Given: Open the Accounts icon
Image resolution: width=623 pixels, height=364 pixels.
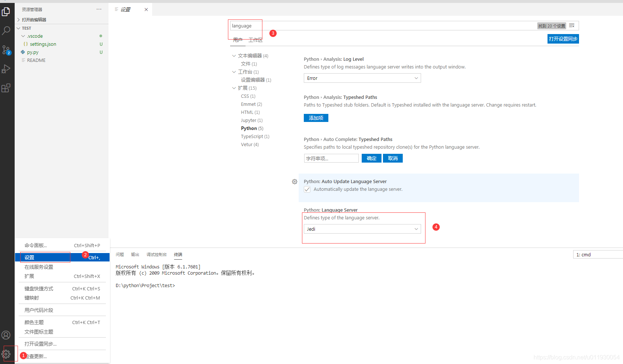Looking at the screenshot, I should tap(6, 335).
